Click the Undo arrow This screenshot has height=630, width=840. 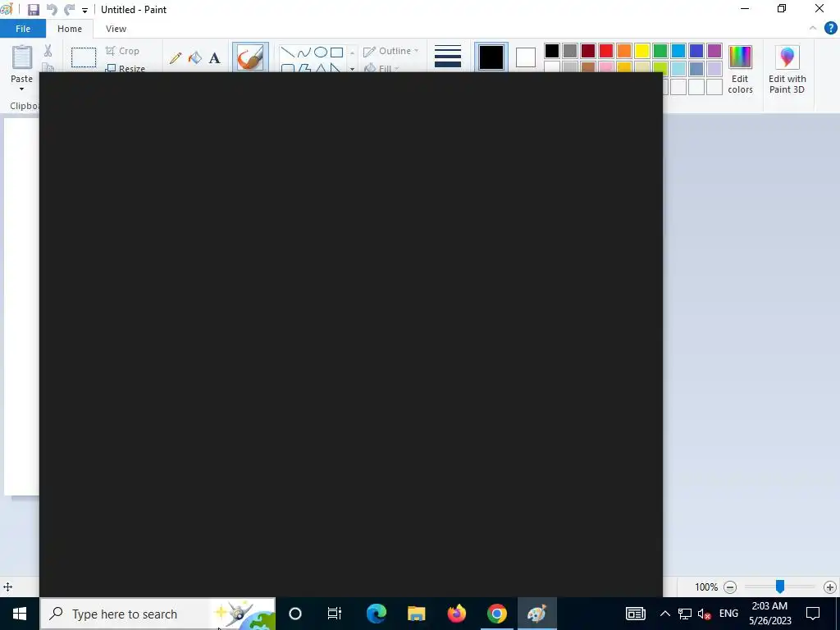click(52, 10)
